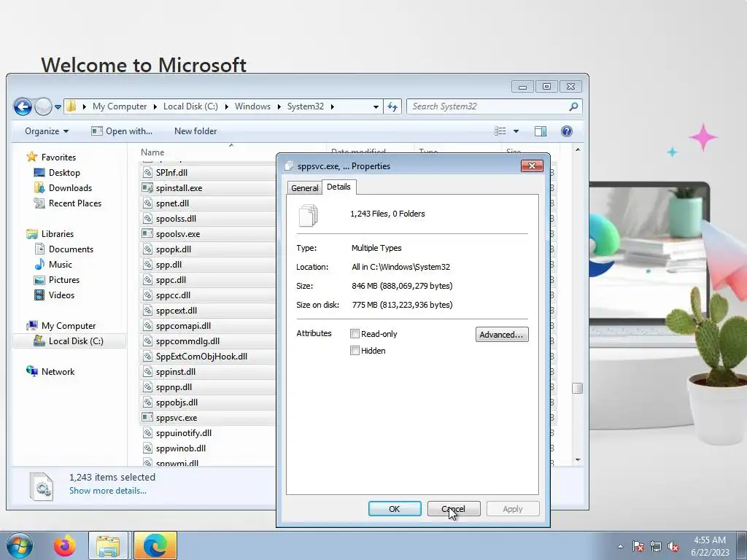747x560 pixels.
Task: Toggle the Read-only attribute checkbox
Action: (355, 334)
